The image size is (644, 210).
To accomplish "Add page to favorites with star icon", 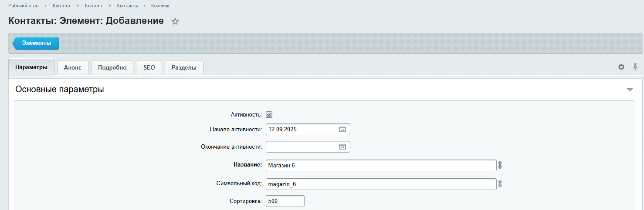I will 175,21.
